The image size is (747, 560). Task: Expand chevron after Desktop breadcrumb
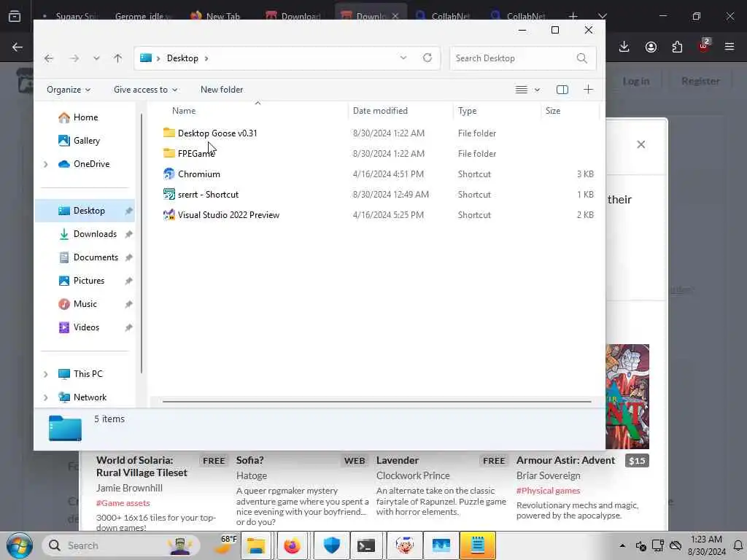[x=206, y=58]
